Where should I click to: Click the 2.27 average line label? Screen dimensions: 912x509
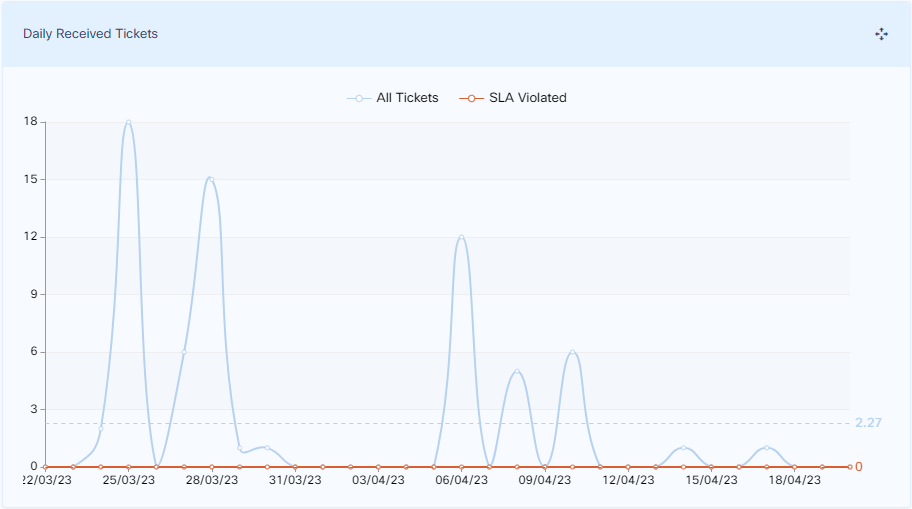pos(868,423)
